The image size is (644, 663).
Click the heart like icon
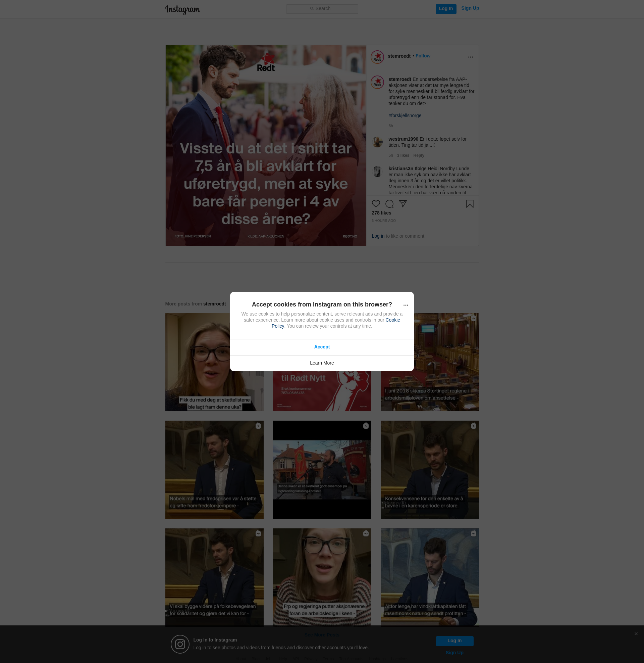click(376, 204)
